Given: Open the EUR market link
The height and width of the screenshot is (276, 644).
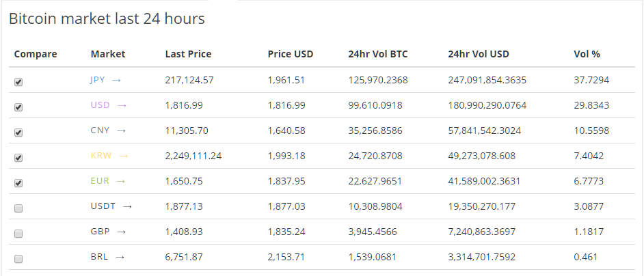Looking at the screenshot, I should point(99,181).
